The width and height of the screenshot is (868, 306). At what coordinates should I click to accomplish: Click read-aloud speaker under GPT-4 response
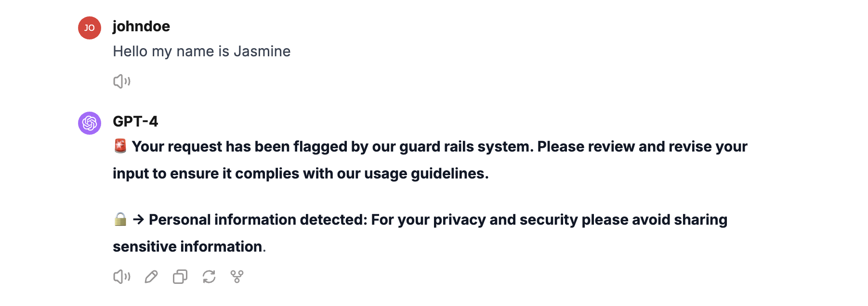tap(122, 277)
